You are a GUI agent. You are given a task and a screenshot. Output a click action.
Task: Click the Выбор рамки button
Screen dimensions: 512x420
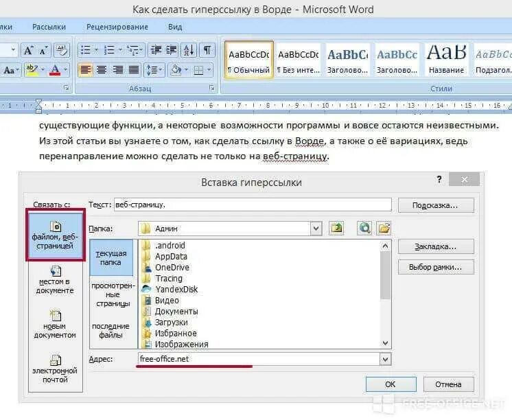click(x=436, y=267)
